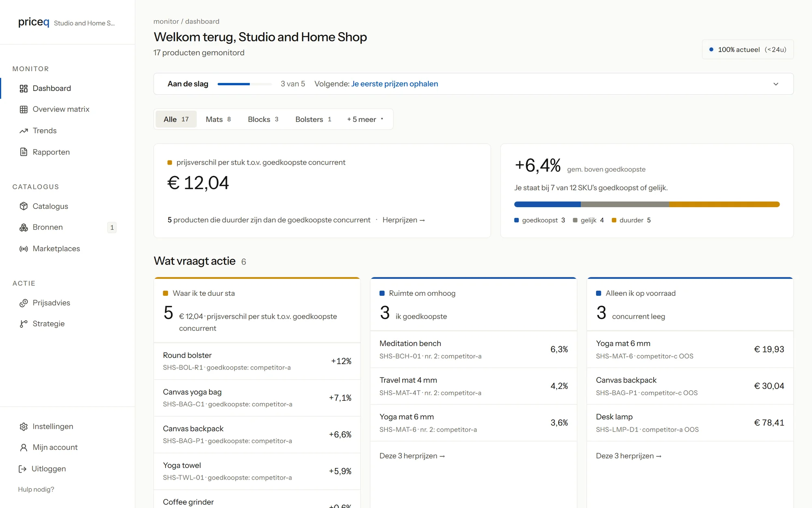Open Catalogus in sidebar
Viewport: 812px width, 508px height.
tap(50, 206)
